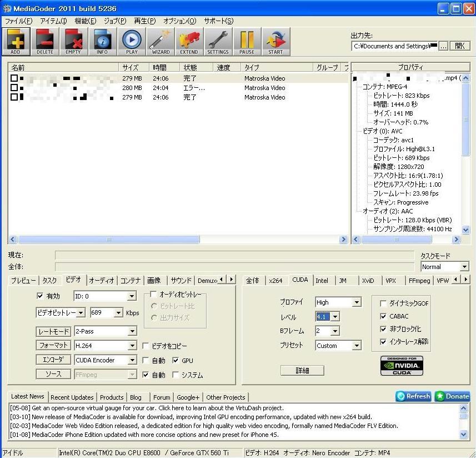
Task: Click the START transcoding icon
Action: [x=275, y=42]
